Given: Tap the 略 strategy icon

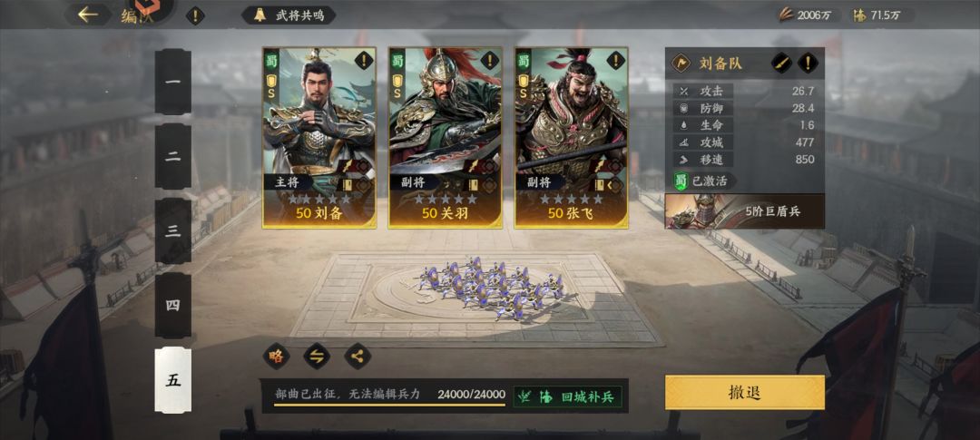Looking at the screenshot, I should pos(276,357).
